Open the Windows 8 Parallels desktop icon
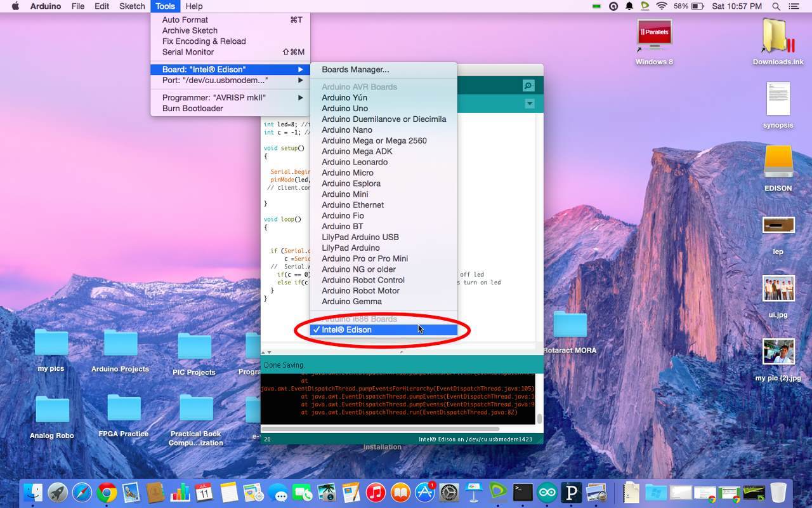 [x=654, y=37]
